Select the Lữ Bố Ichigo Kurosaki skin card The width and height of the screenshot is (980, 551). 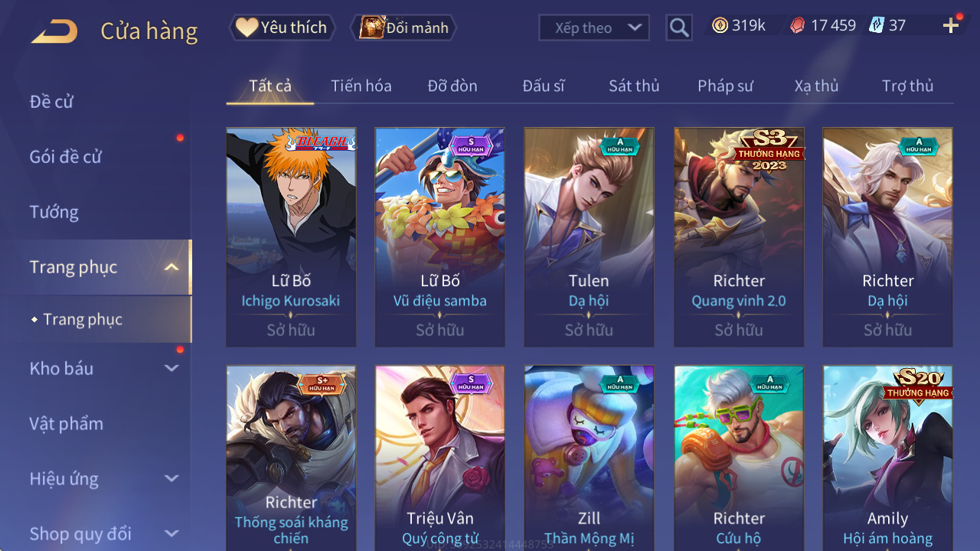coord(291,237)
